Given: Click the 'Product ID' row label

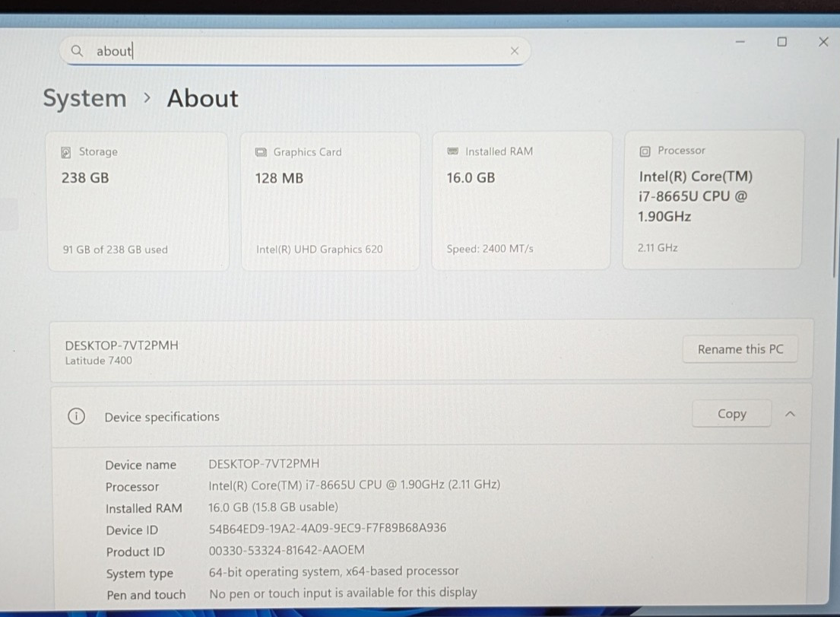Looking at the screenshot, I should [135, 552].
